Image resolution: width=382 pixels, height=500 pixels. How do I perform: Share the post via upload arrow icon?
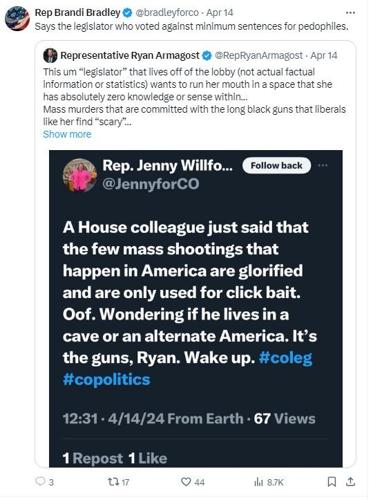350,481
